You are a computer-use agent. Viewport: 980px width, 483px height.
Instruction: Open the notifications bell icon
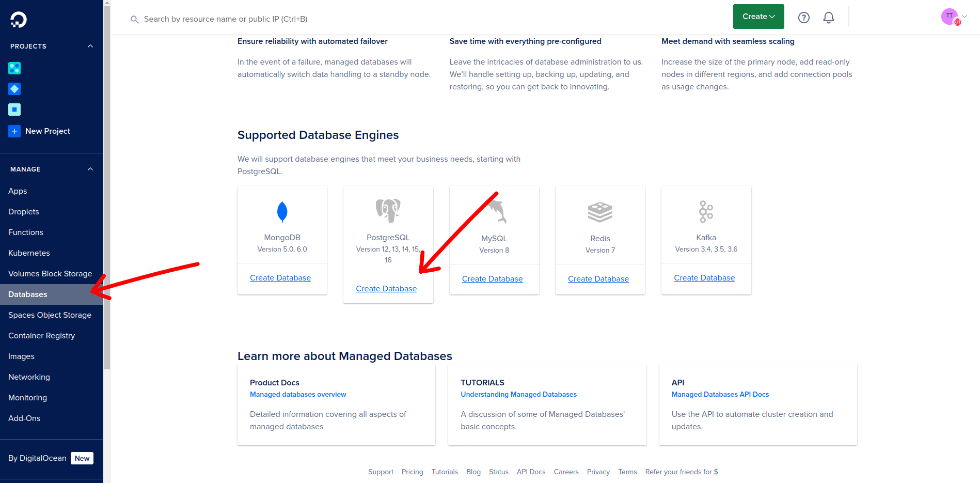coord(828,17)
